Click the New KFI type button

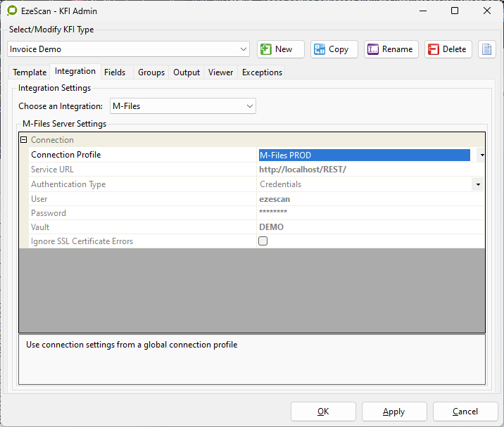pos(280,49)
